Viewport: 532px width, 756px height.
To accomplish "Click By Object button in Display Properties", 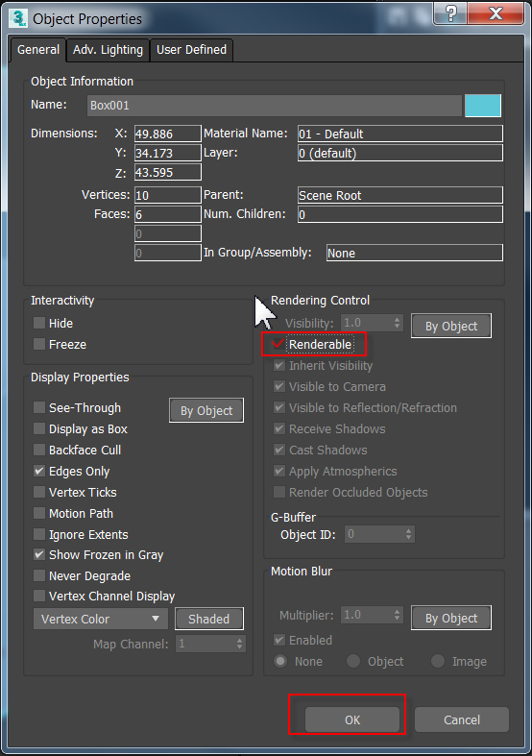I will pos(206,410).
